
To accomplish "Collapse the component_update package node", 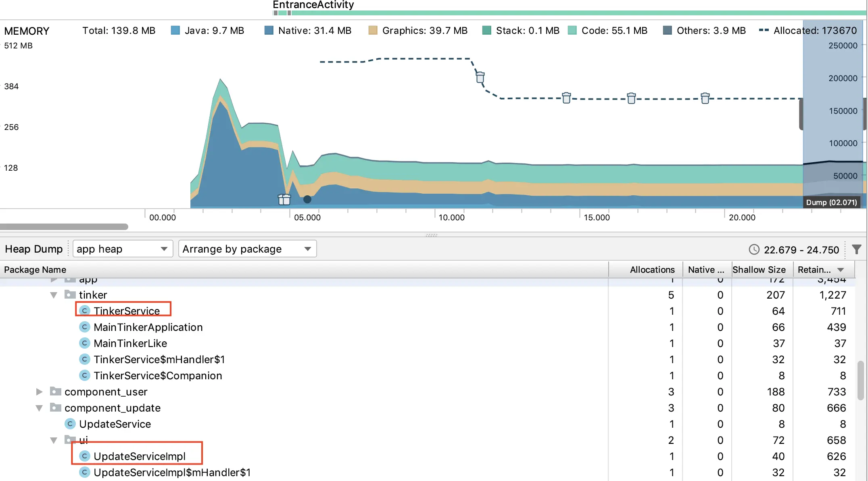I will (39, 408).
